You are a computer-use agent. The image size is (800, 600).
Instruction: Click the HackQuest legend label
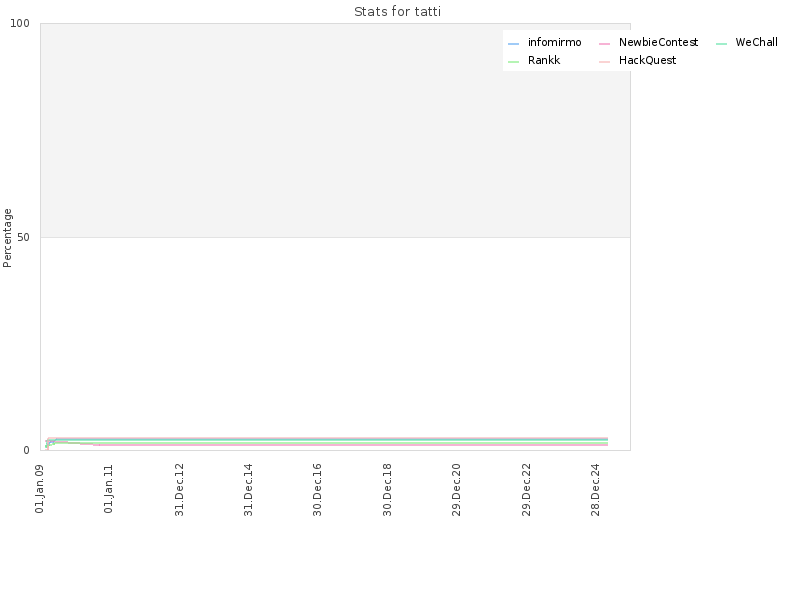click(647, 60)
